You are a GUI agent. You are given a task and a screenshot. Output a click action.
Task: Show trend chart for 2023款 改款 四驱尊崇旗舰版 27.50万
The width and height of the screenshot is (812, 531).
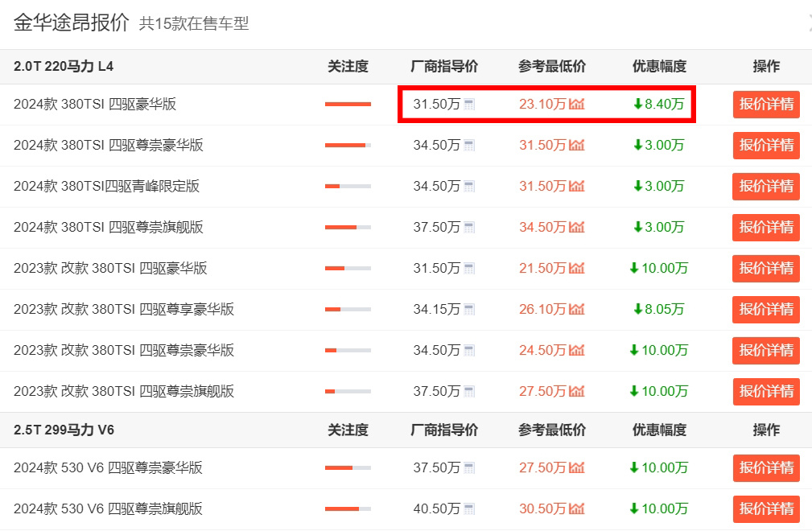(x=576, y=391)
